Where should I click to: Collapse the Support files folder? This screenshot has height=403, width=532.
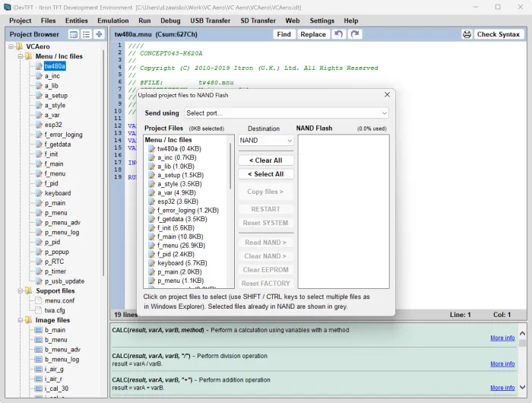point(21,290)
